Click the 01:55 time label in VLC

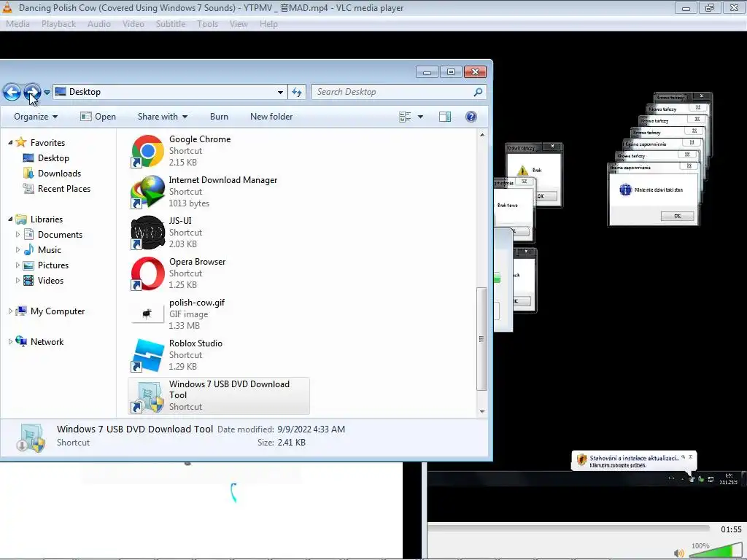pyautogui.click(x=731, y=529)
